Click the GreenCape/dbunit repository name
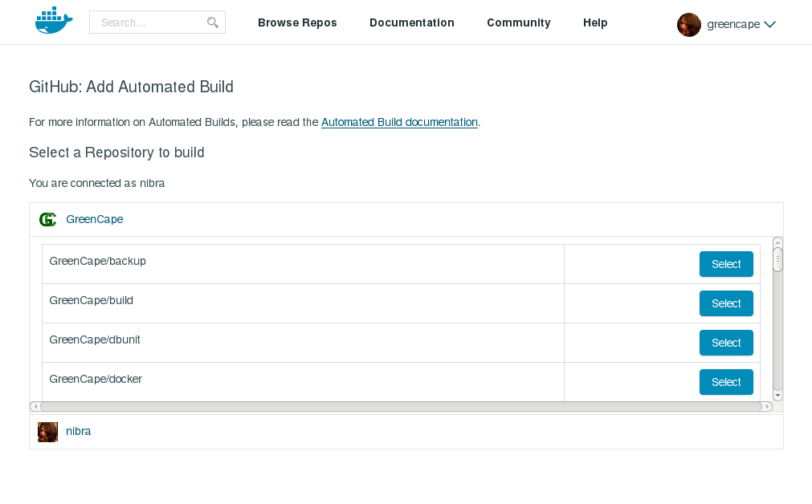 click(x=95, y=340)
